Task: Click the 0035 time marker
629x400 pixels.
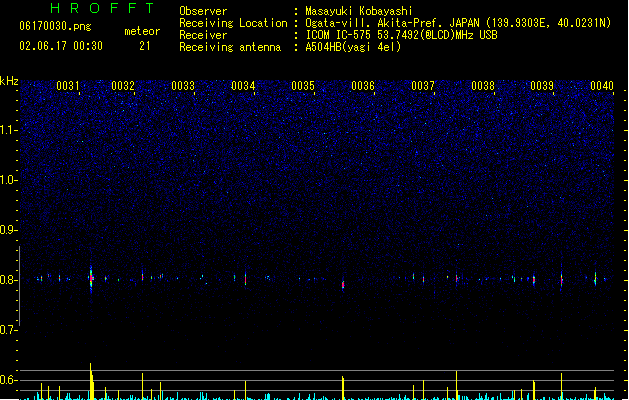Action: [303, 86]
